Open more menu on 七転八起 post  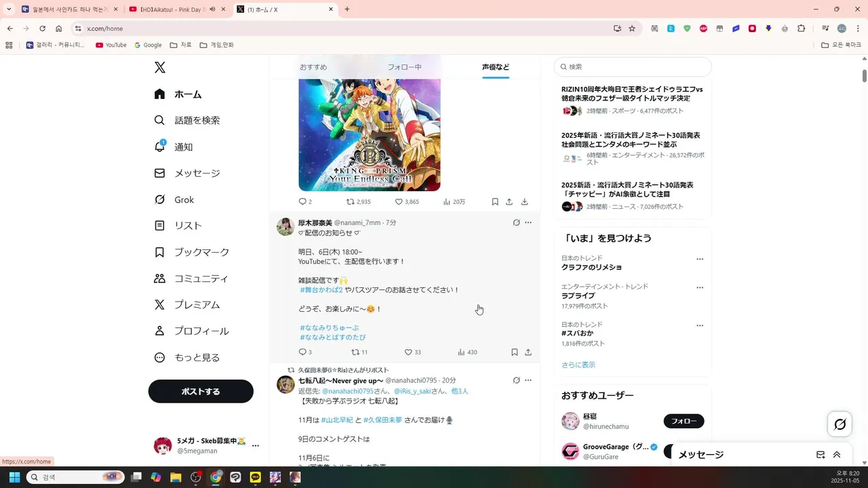click(528, 380)
